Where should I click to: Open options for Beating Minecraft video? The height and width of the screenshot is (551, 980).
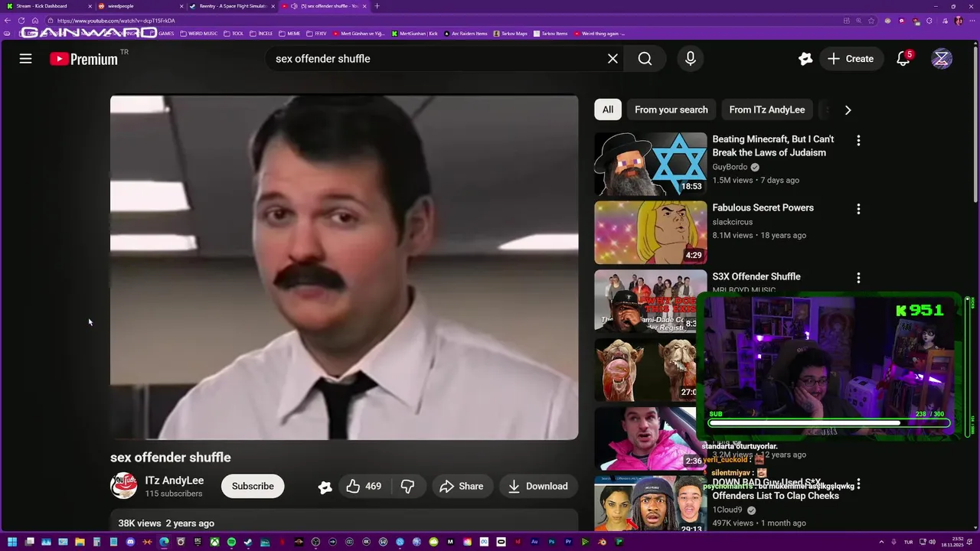tap(858, 141)
